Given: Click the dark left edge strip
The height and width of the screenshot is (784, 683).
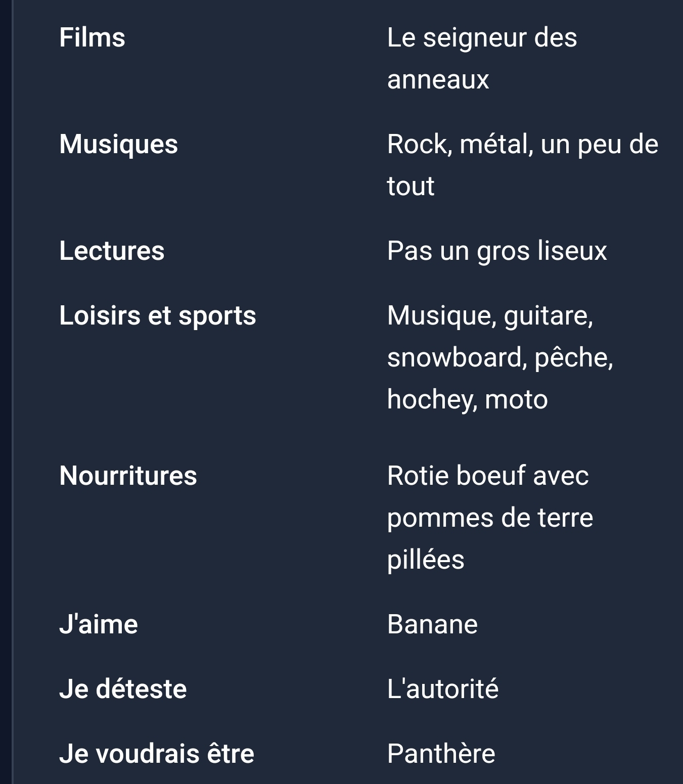Looking at the screenshot, I should click(6, 392).
